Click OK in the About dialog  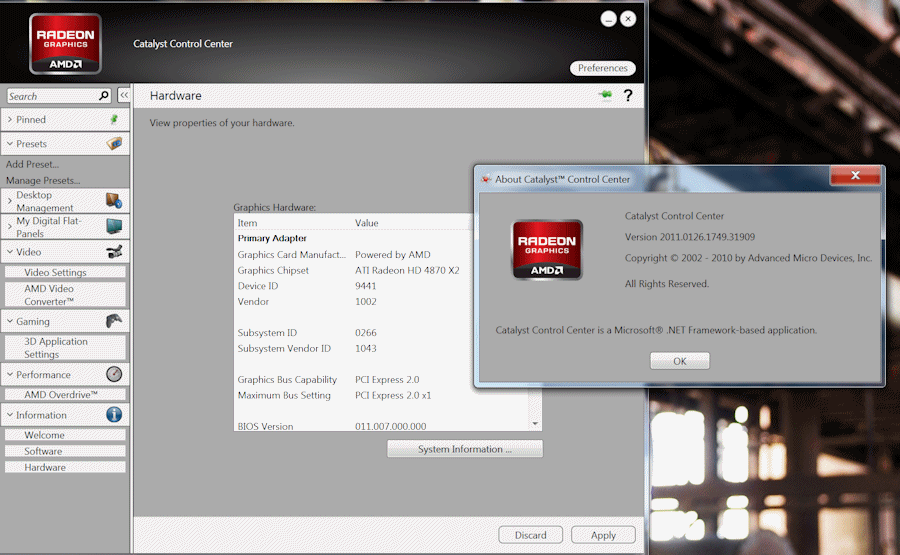[x=680, y=360]
